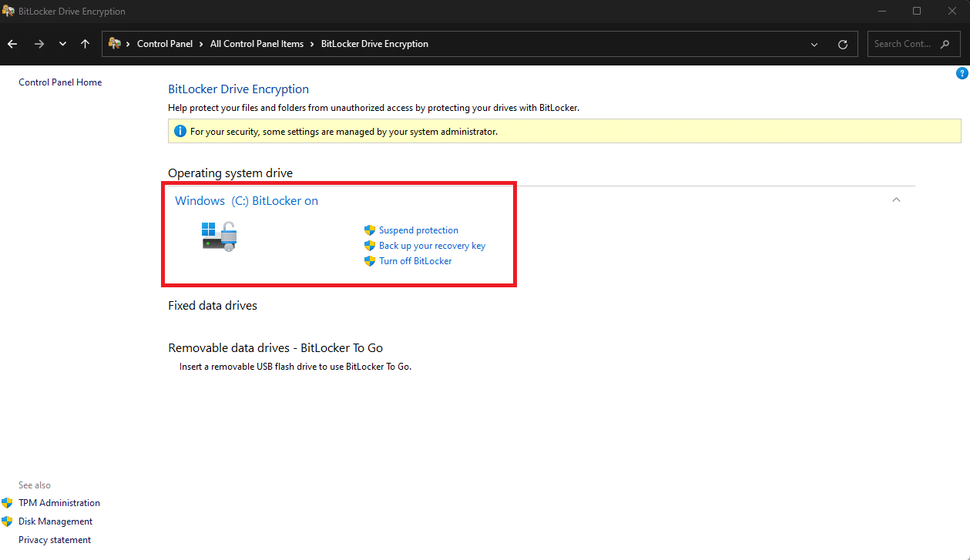Click shield icon beside Suspend protection
Screen dimensions: 970x560
tap(370, 230)
